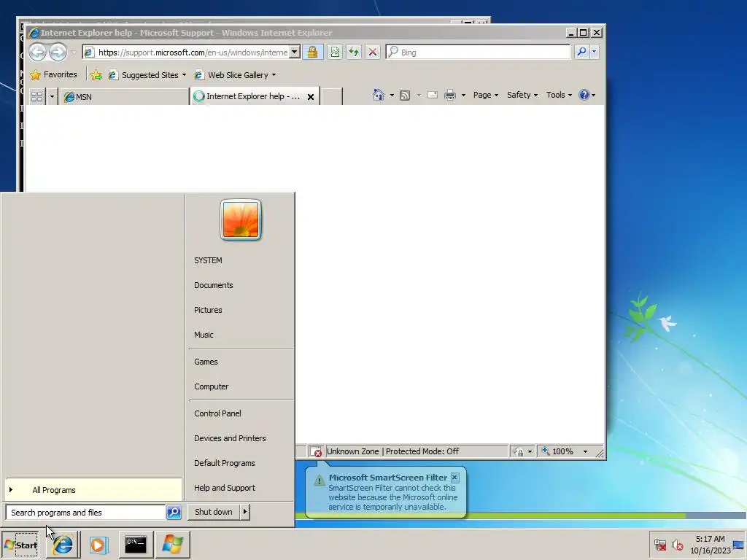Launch Windows Media Player from the taskbar

pyautogui.click(x=98, y=544)
